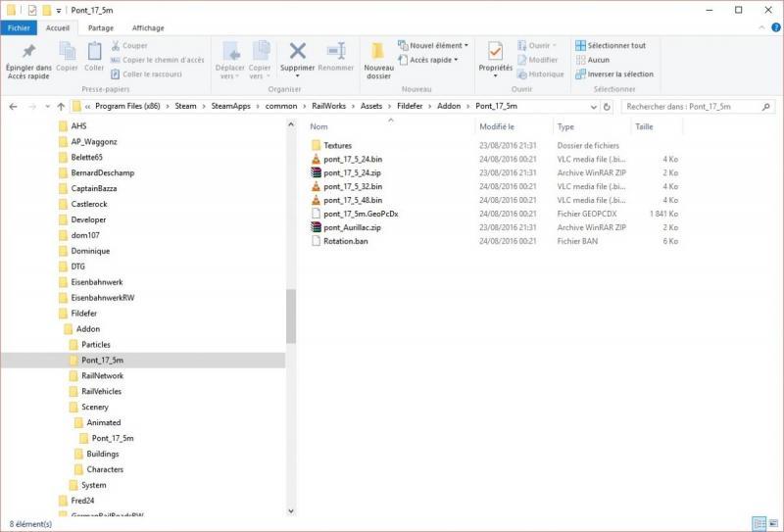Select the pont_17_5m.GeoPcDx file

point(361,214)
